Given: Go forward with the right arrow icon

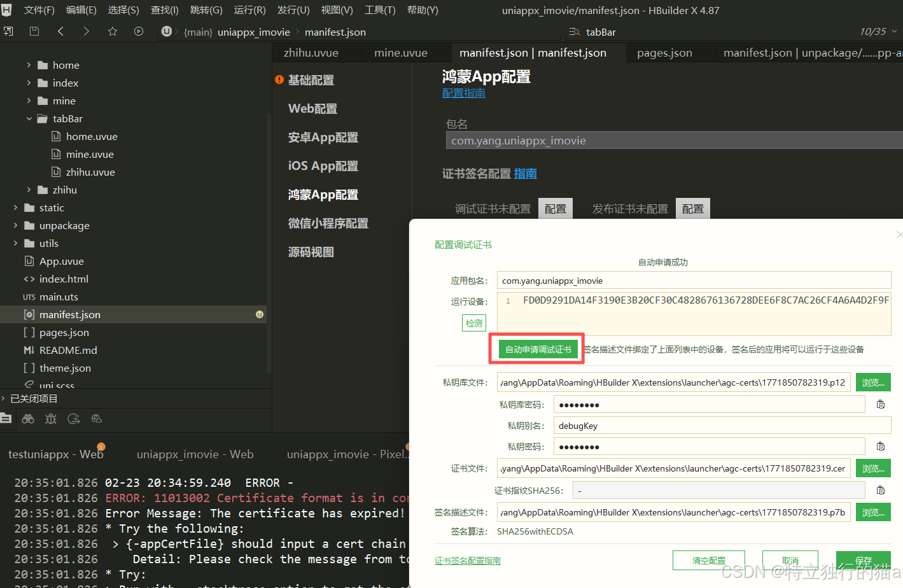Looking at the screenshot, I should (x=87, y=31).
